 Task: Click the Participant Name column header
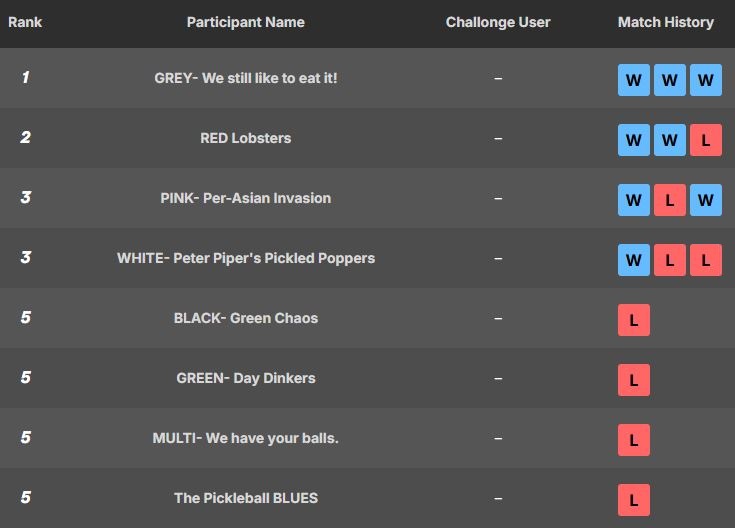(x=246, y=22)
